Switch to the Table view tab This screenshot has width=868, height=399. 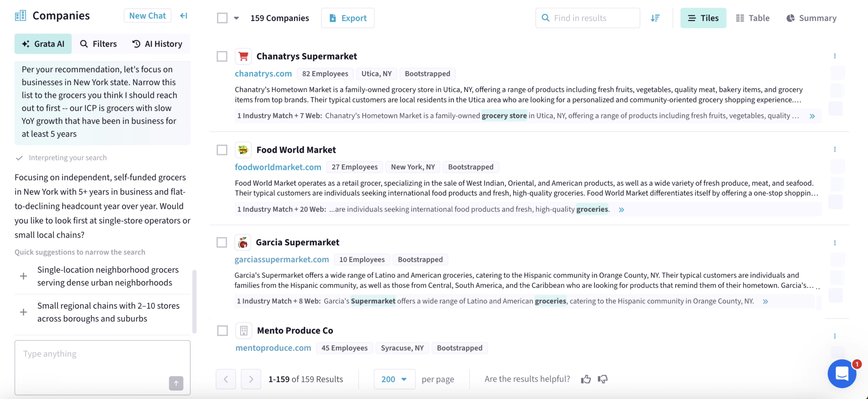(x=753, y=18)
